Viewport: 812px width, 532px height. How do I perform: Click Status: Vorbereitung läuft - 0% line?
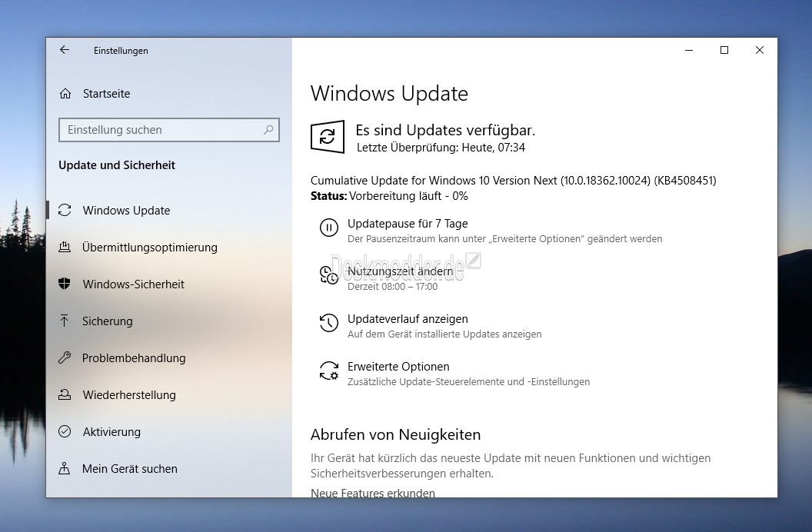click(389, 196)
